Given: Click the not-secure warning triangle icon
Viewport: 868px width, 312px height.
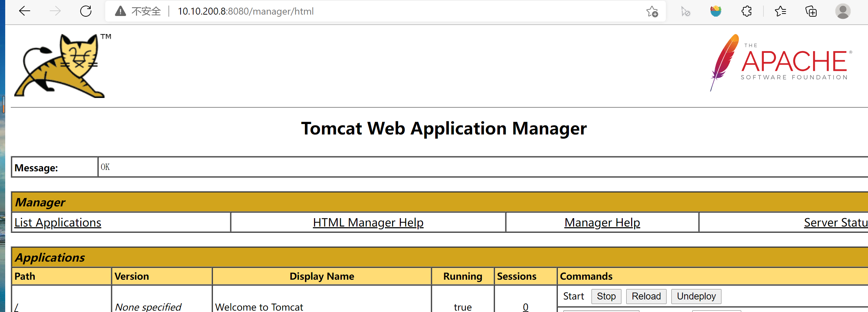Looking at the screenshot, I should (x=120, y=11).
